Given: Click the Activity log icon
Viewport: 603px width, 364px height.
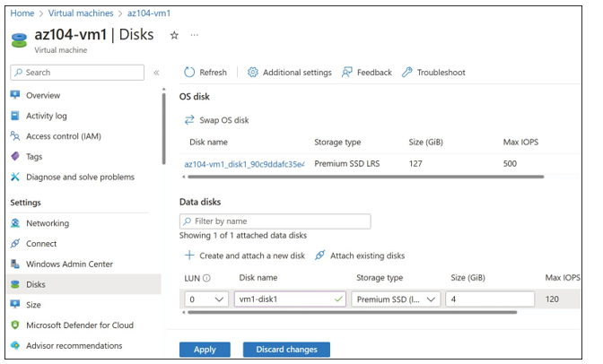Looking at the screenshot, I should tap(15, 116).
